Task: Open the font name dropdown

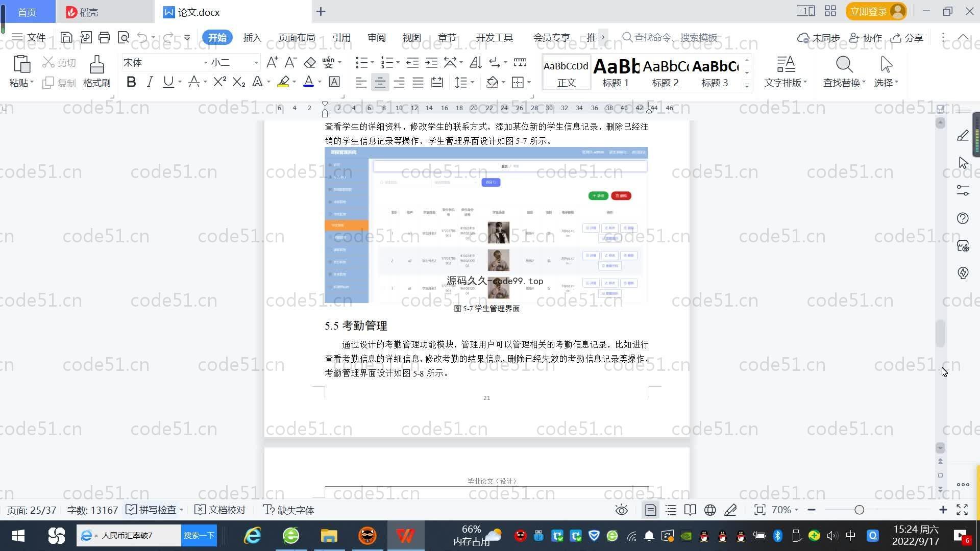Action: click(x=206, y=63)
